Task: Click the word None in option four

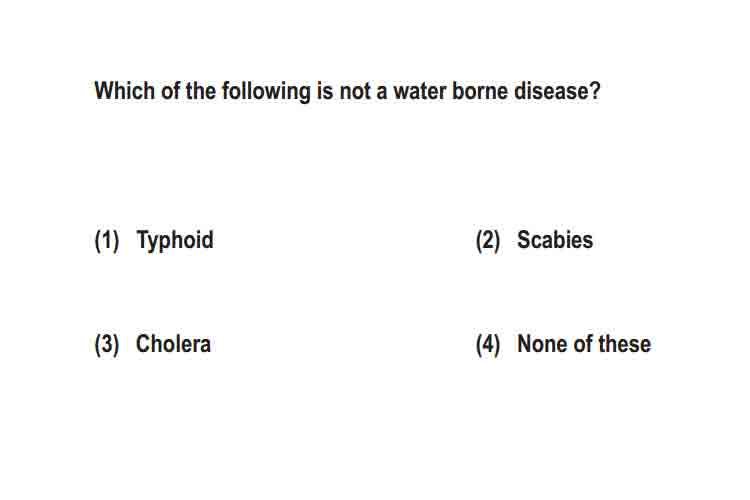Action: [542, 344]
